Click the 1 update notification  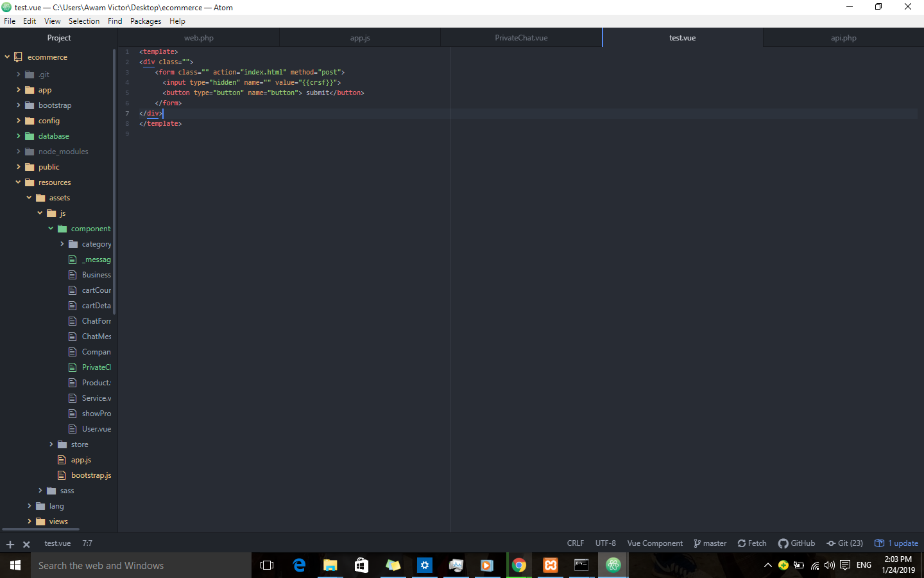[x=896, y=543]
